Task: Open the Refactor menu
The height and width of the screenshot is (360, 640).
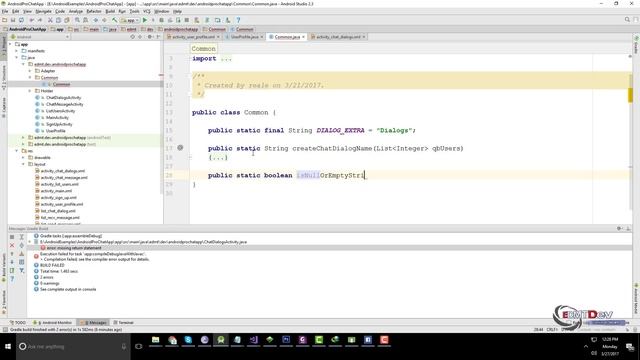Action: click(x=94, y=11)
